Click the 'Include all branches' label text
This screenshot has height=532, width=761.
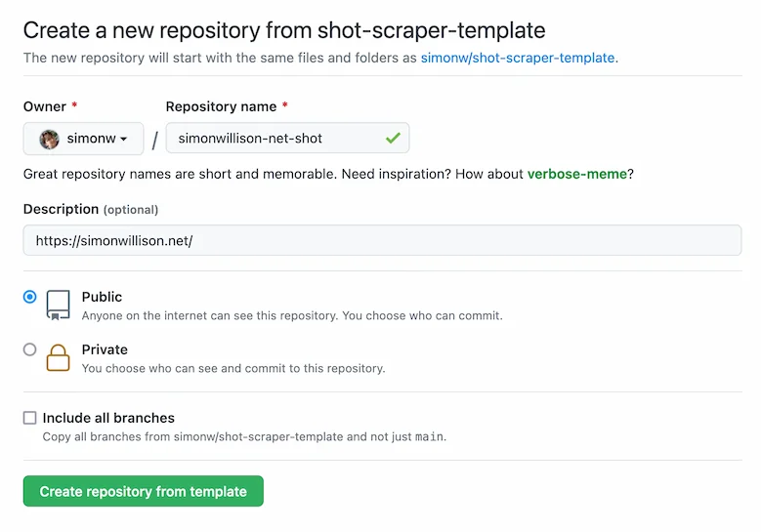[x=108, y=418]
